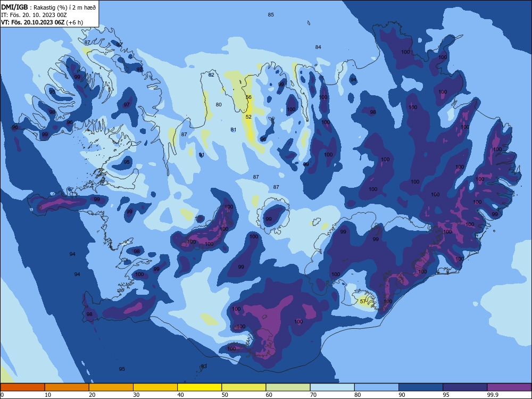Select the amber 20–30 legend swatch

(111, 387)
